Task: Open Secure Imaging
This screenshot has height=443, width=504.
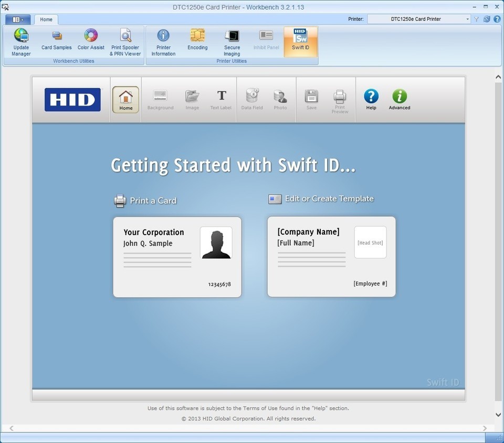Action: click(232, 42)
